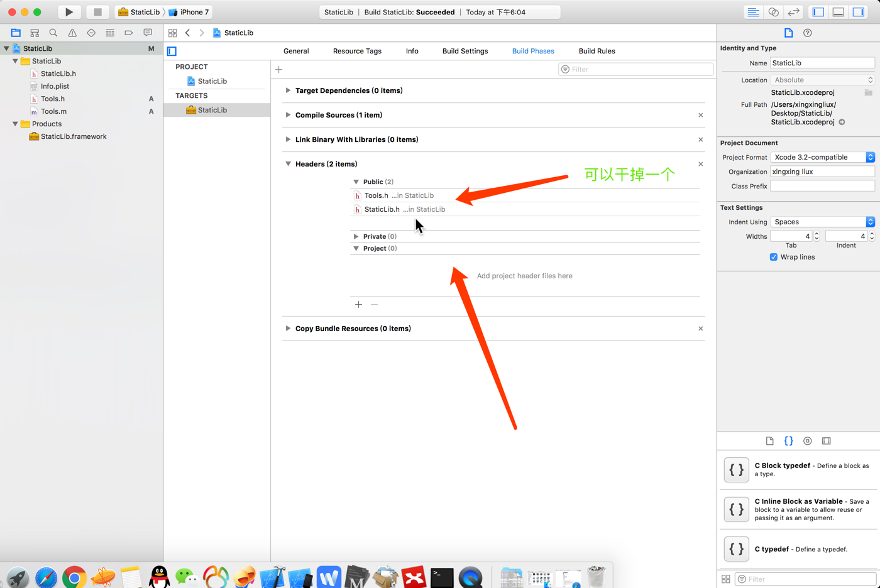The width and height of the screenshot is (880, 588).
Task: Show the media library
Action: pyautogui.click(x=827, y=441)
